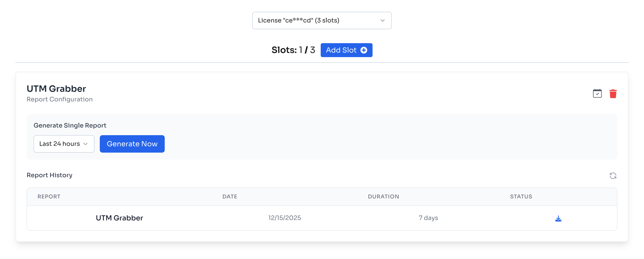Open the License "ce***cd" dropdown
This screenshot has width=644, height=259.
322,20
